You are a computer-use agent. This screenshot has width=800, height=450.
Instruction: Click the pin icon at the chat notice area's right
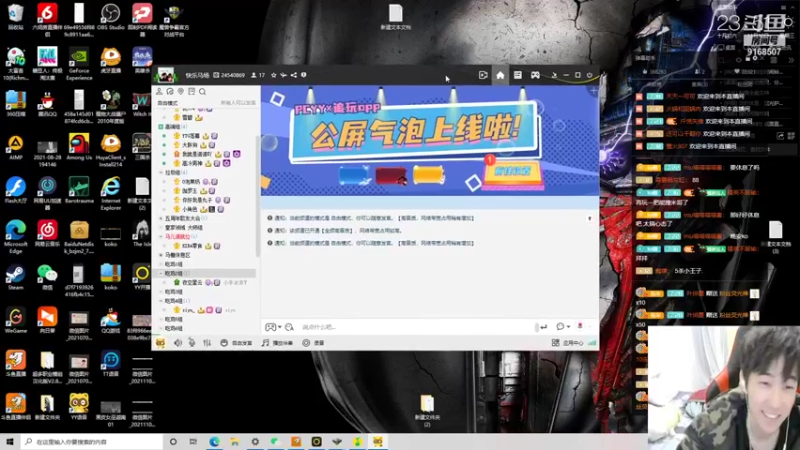[590, 218]
